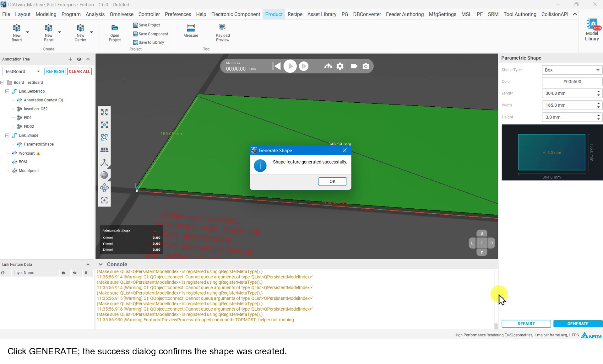Click the Color #005500 field
Screen dimensions: 603x364
point(572,82)
